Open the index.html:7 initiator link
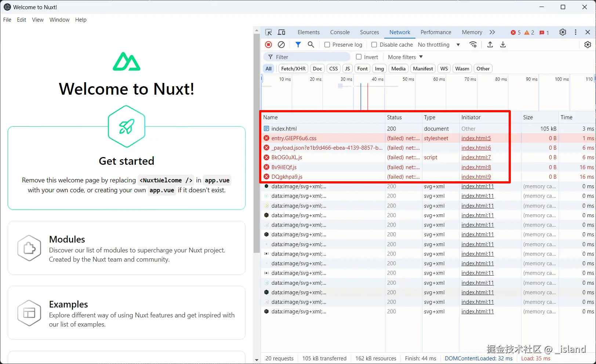This screenshot has height=364, width=596. (476, 157)
